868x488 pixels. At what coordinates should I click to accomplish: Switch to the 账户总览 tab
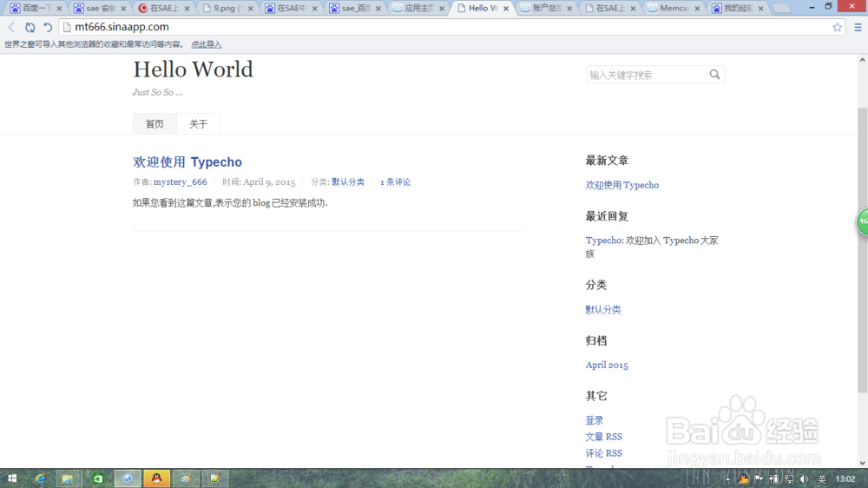[x=546, y=9]
